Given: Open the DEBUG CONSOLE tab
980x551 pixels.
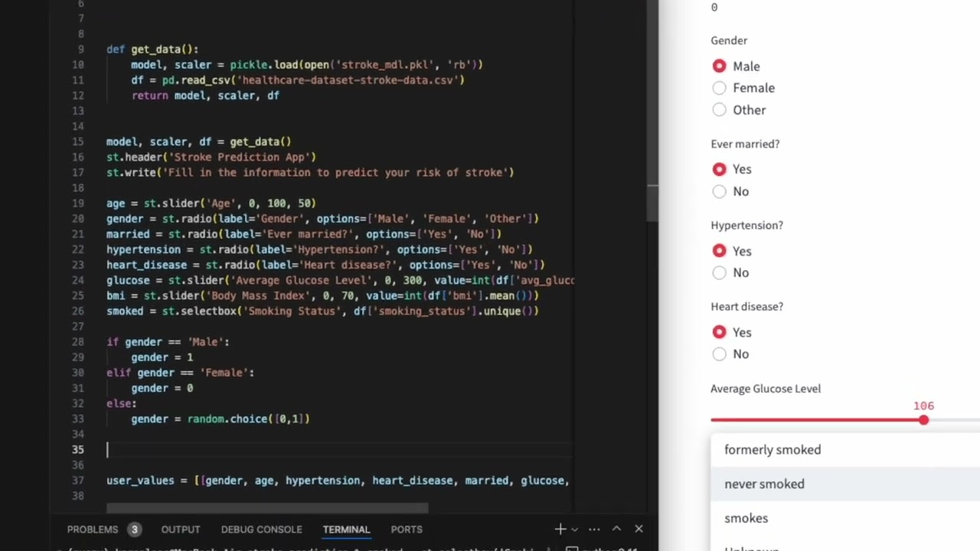Looking at the screenshot, I should click(x=261, y=530).
